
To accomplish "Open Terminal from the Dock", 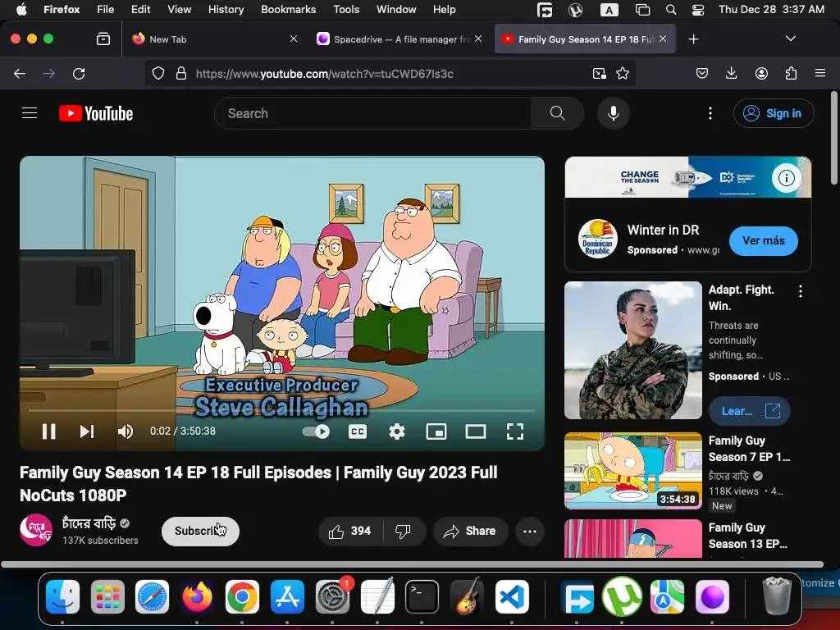I will (422, 596).
